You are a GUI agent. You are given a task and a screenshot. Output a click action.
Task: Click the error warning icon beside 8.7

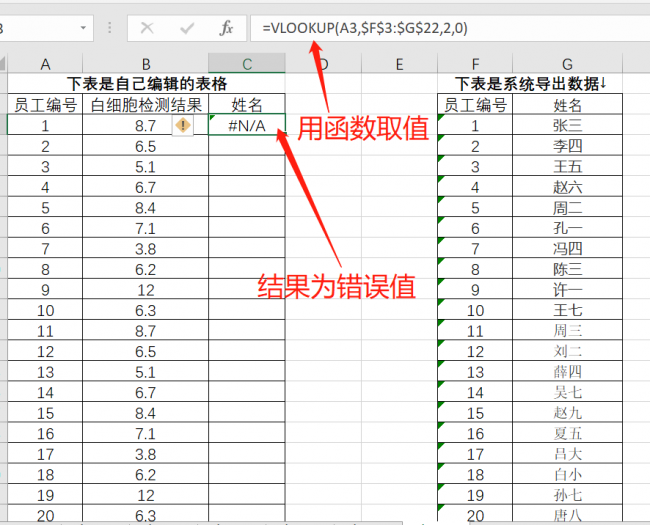(x=183, y=125)
